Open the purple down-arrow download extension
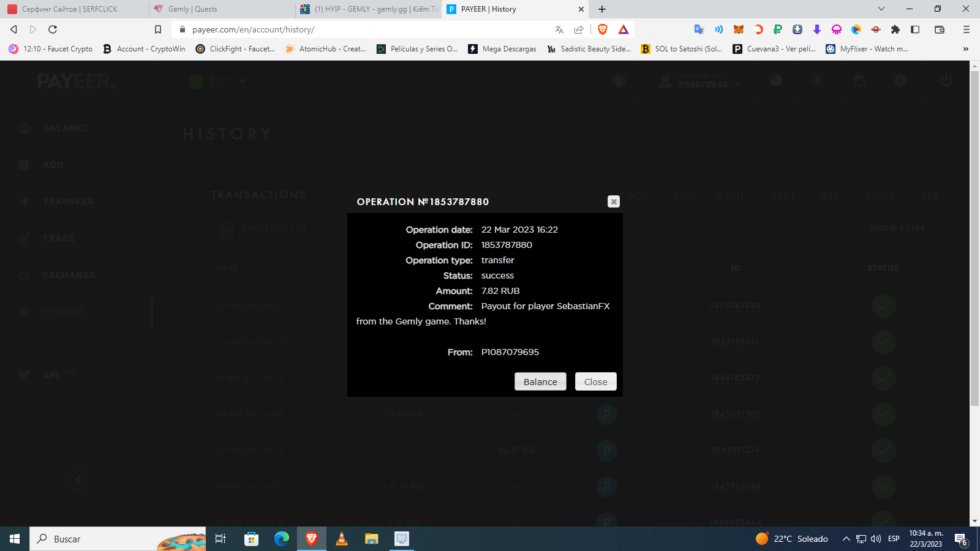 pos(817,29)
